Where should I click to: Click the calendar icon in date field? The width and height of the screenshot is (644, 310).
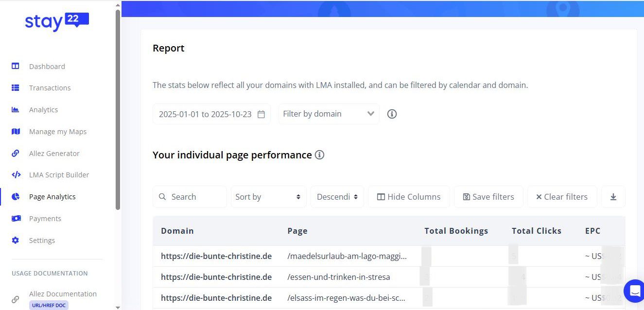tap(261, 114)
